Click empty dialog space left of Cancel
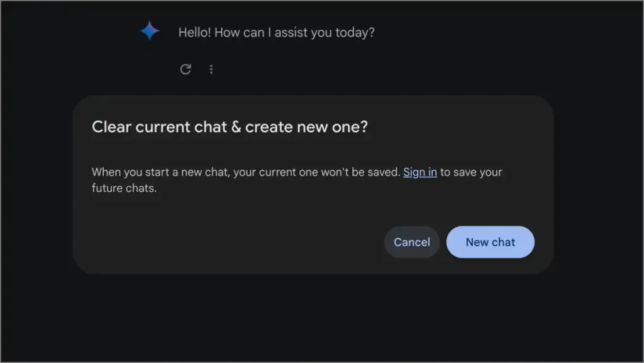 (239, 242)
